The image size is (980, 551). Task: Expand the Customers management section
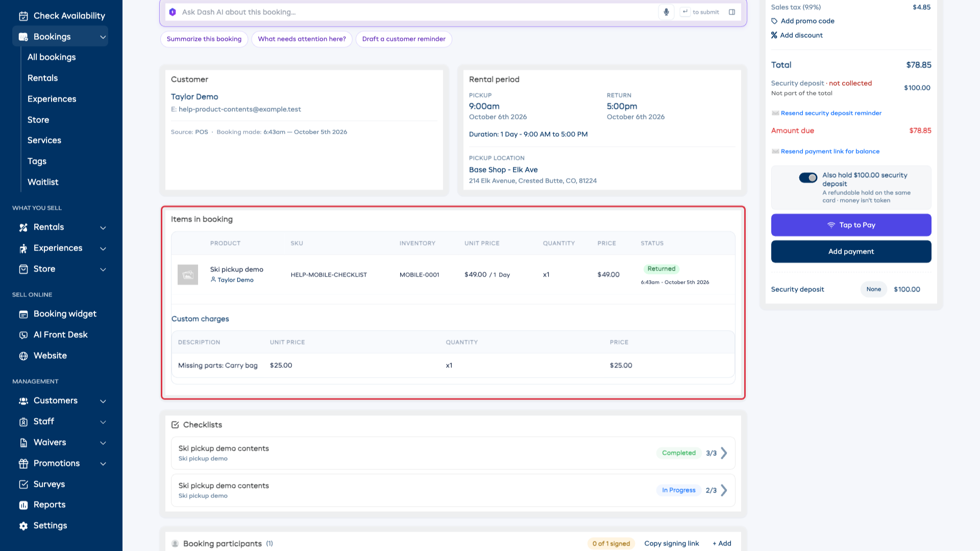click(103, 401)
